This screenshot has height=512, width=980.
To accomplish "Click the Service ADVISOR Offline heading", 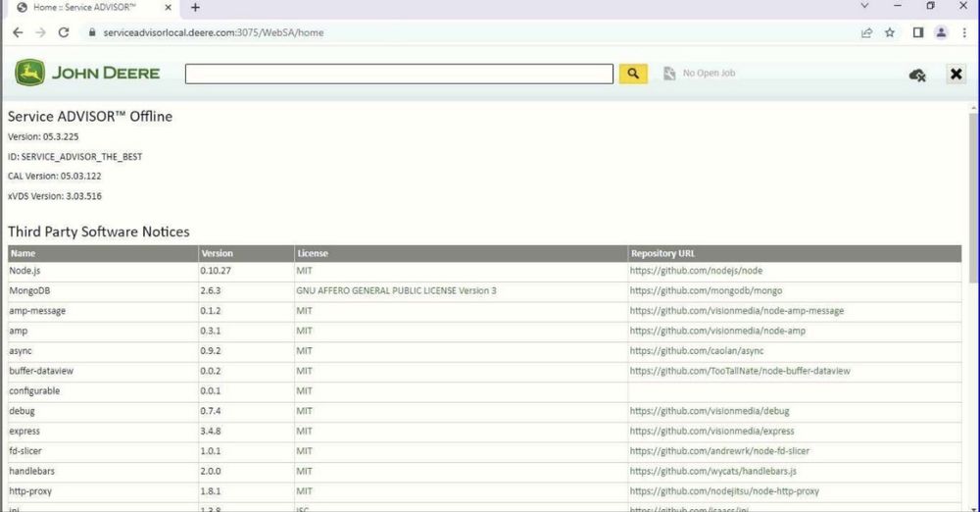I will pos(90,117).
